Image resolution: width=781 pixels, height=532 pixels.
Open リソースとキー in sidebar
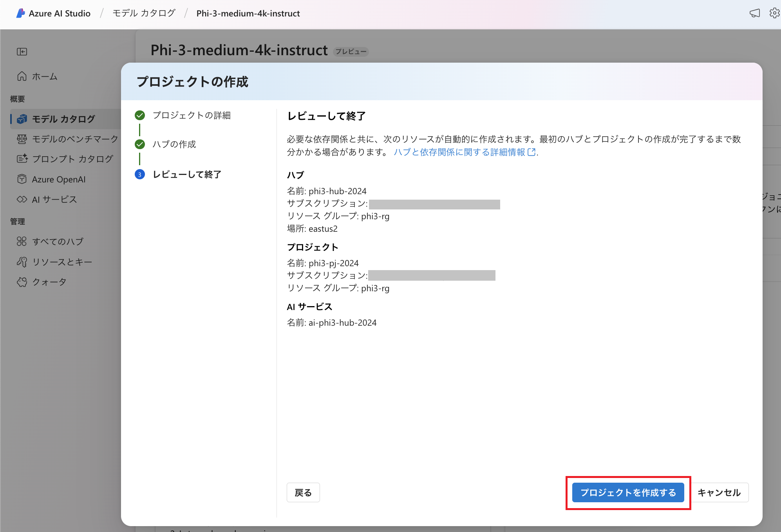point(62,262)
